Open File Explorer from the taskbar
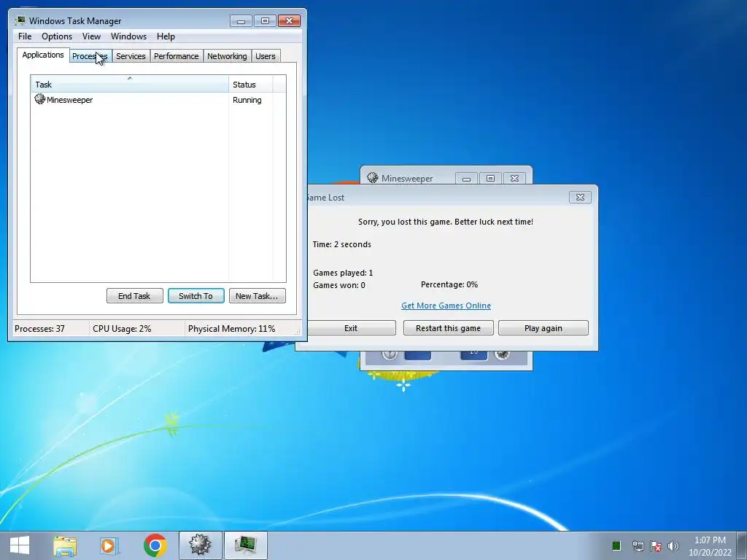747x560 pixels. click(x=65, y=545)
